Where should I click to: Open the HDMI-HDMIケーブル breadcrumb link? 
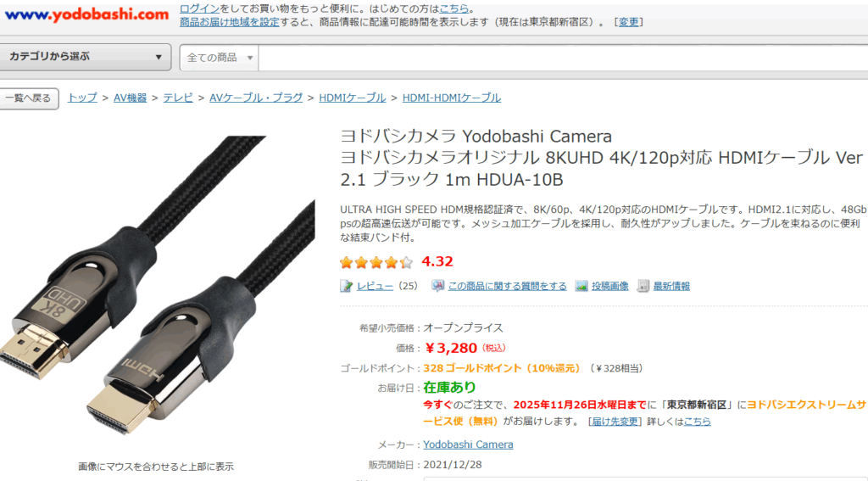(451, 98)
